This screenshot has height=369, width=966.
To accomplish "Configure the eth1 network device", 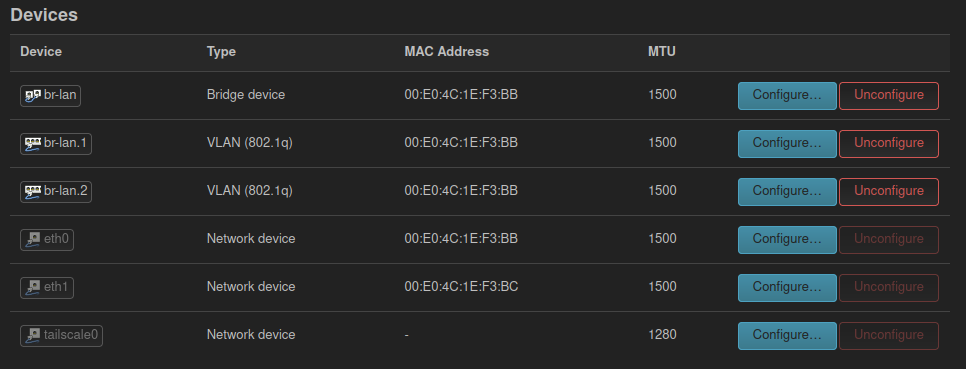I will tap(787, 288).
